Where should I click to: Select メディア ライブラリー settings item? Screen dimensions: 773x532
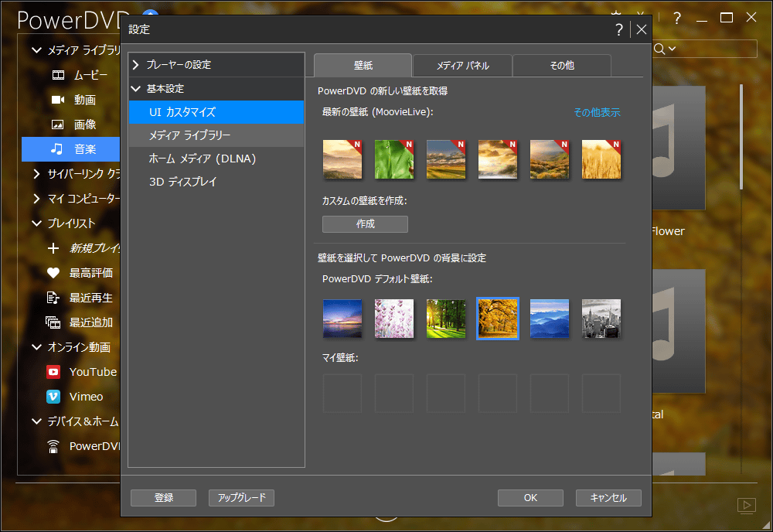pyautogui.click(x=216, y=135)
